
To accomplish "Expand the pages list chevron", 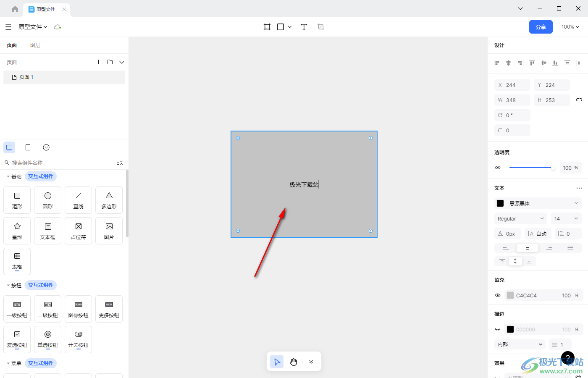I will tap(122, 62).
